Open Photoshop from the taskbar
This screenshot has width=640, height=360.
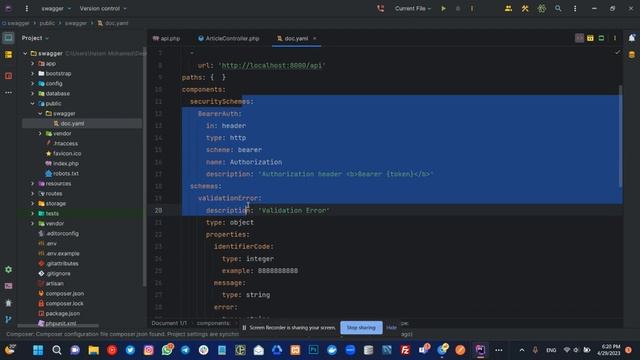tap(313, 350)
